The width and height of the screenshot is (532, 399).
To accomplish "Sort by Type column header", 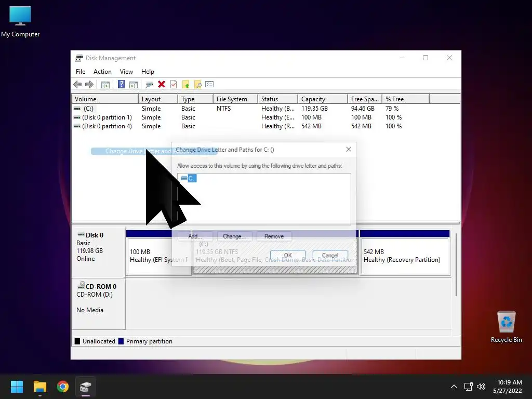I will click(x=195, y=99).
